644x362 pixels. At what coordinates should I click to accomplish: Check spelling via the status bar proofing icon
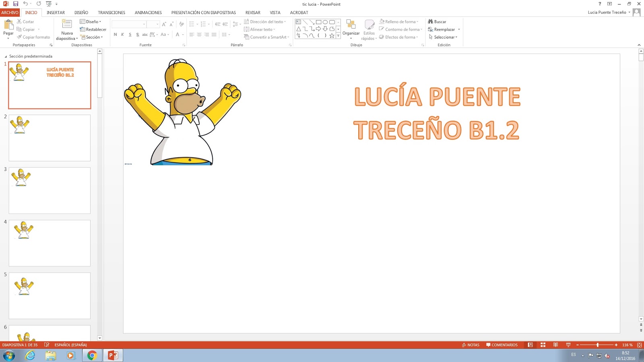(x=47, y=345)
